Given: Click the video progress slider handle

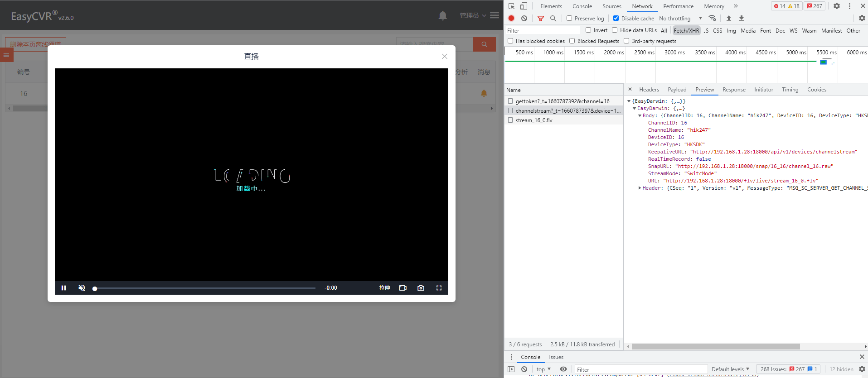Looking at the screenshot, I should (95, 288).
